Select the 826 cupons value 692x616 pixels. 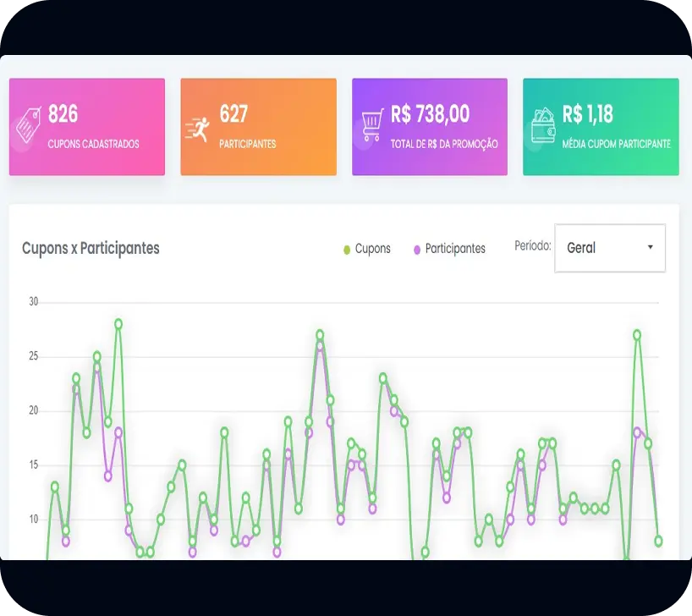[63, 113]
